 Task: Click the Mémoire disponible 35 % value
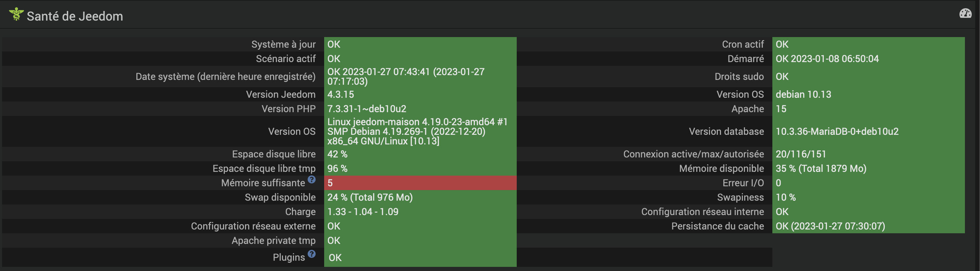[821, 169]
